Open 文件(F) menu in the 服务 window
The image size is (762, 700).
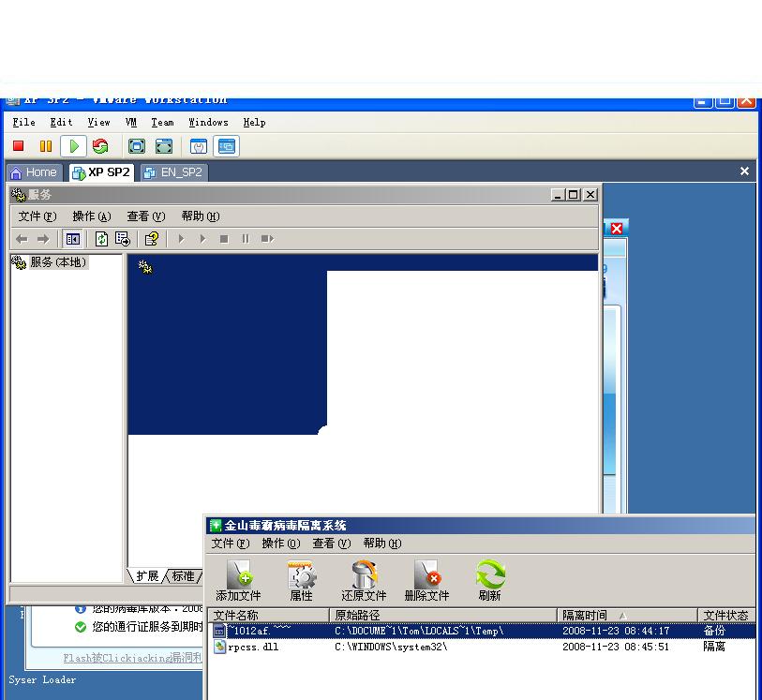(x=37, y=216)
